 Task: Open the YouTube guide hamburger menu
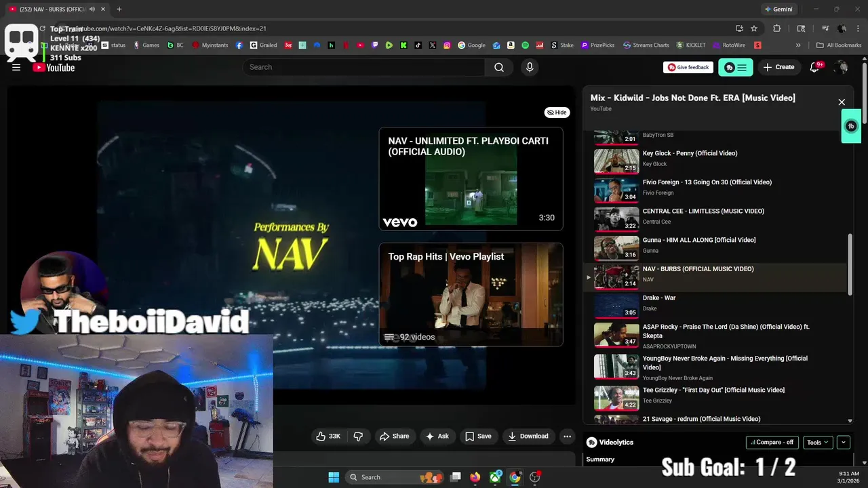click(16, 67)
